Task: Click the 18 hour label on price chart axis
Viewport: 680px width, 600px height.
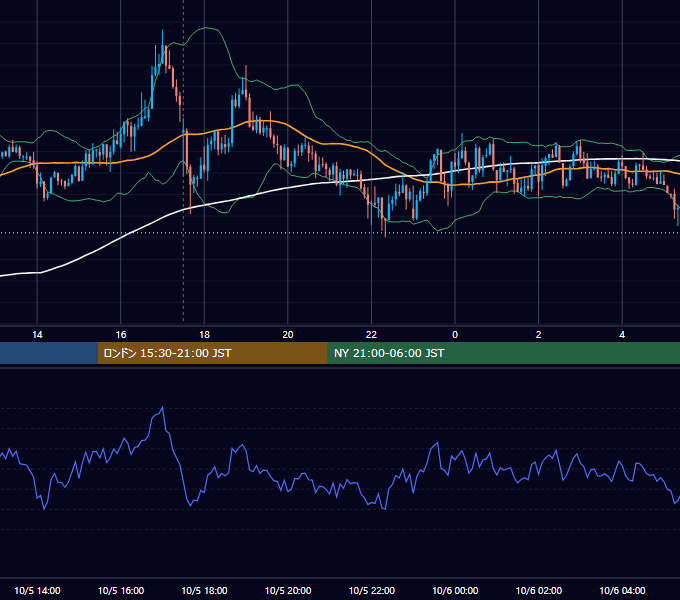Action: [204, 335]
